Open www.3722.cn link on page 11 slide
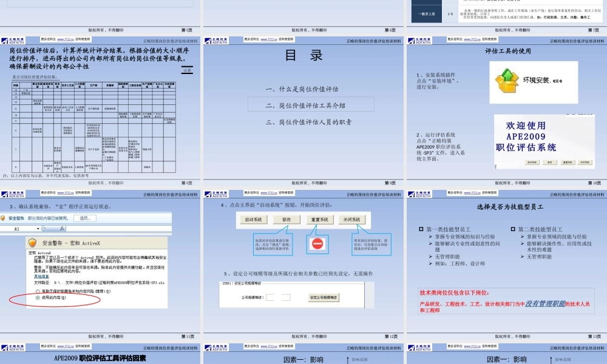607x364 pixels. (x=64, y=193)
